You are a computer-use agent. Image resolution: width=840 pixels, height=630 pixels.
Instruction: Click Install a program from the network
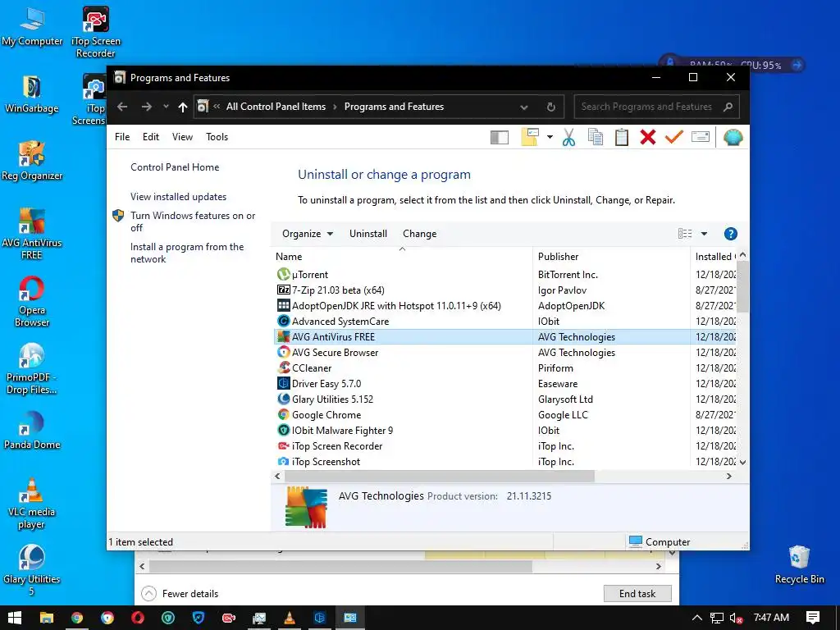pyautogui.click(x=187, y=253)
